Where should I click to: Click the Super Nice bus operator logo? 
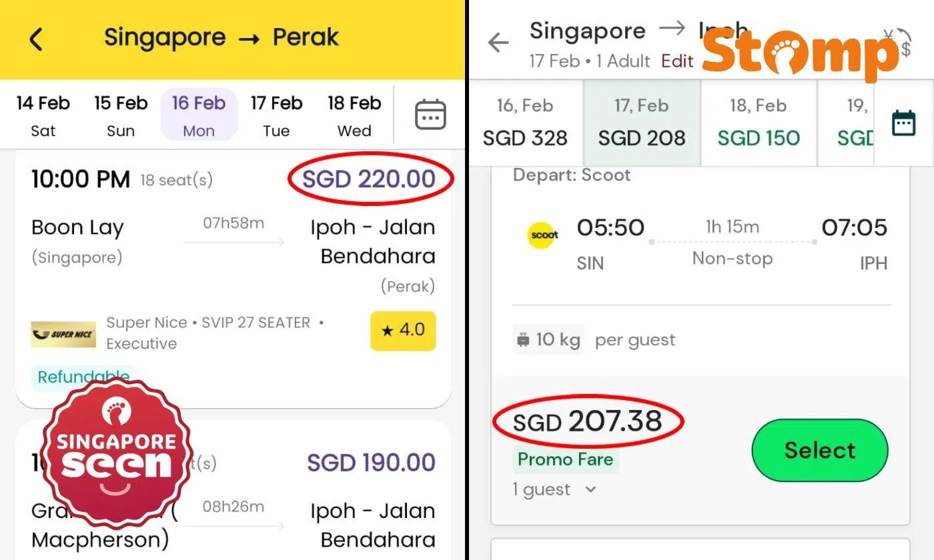(x=63, y=333)
